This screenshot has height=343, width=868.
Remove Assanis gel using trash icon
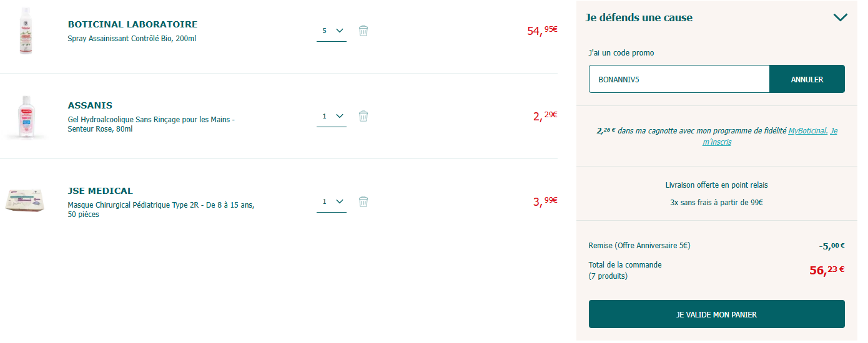(x=363, y=116)
